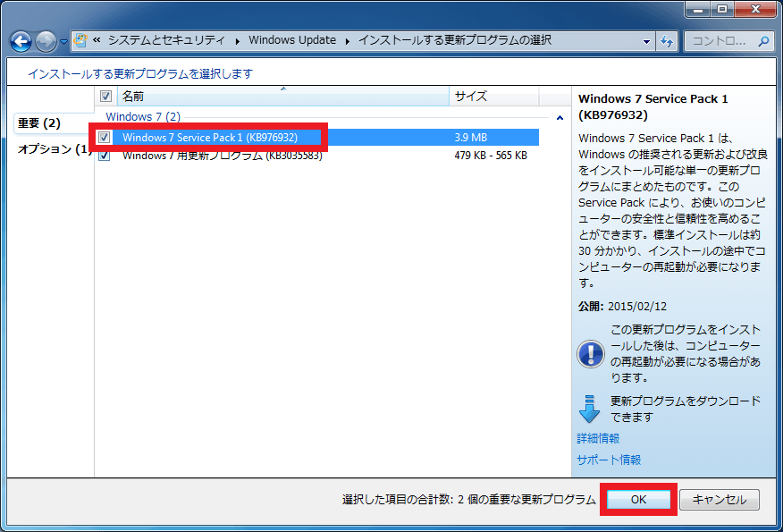The width and height of the screenshot is (783, 532).
Task: Toggle the select-all checkbox in header
Action: coord(105,96)
